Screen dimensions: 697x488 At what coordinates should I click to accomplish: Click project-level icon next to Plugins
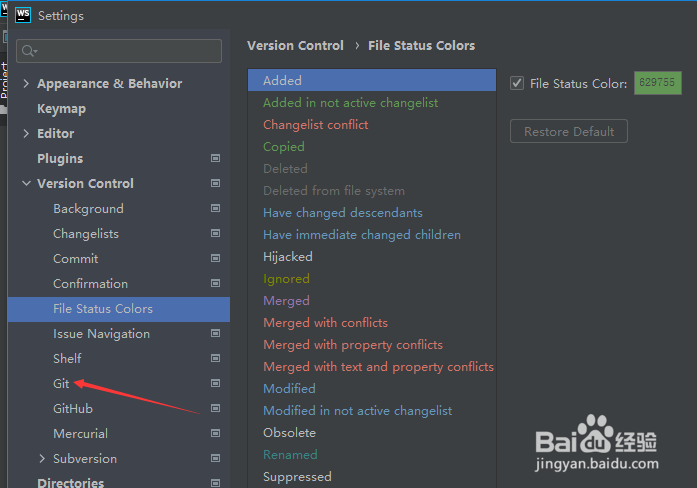pos(216,158)
